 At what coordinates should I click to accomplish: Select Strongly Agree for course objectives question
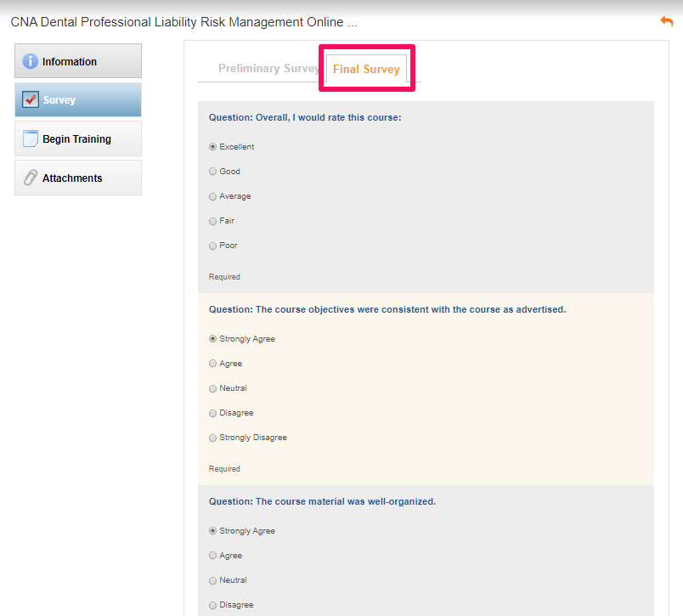click(x=212, y=339)
